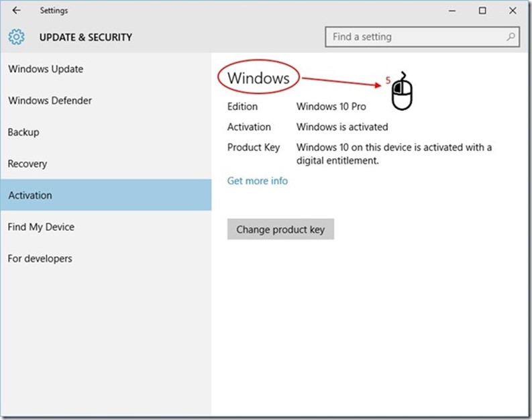This screenshot has height=420, width=532.
Task: Click the Activation label in details pane
Action: click(249, 127)
